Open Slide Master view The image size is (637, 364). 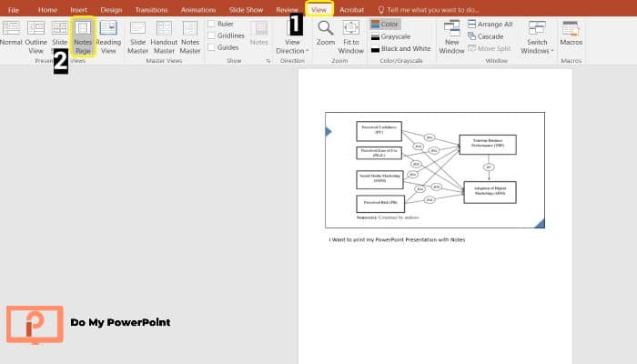pyautogui.click(x=137, y=35)
